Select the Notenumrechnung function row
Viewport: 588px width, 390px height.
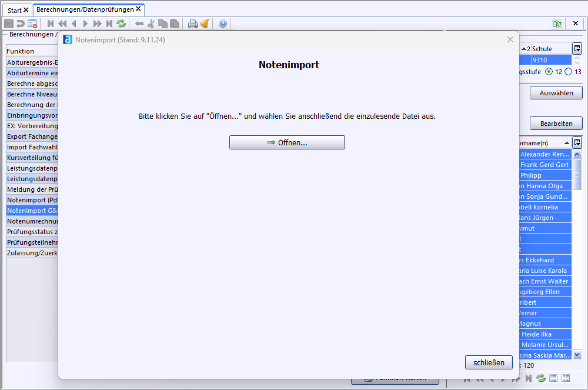click(32, 221)
